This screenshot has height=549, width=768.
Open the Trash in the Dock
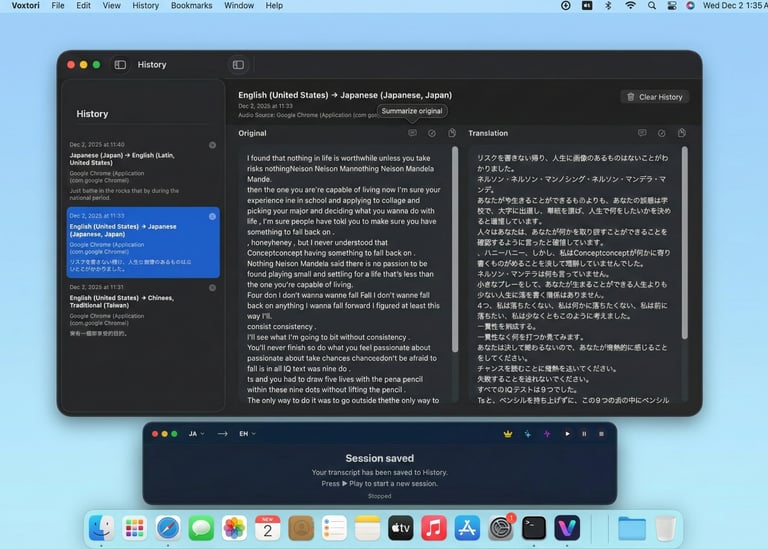(666, 528)
